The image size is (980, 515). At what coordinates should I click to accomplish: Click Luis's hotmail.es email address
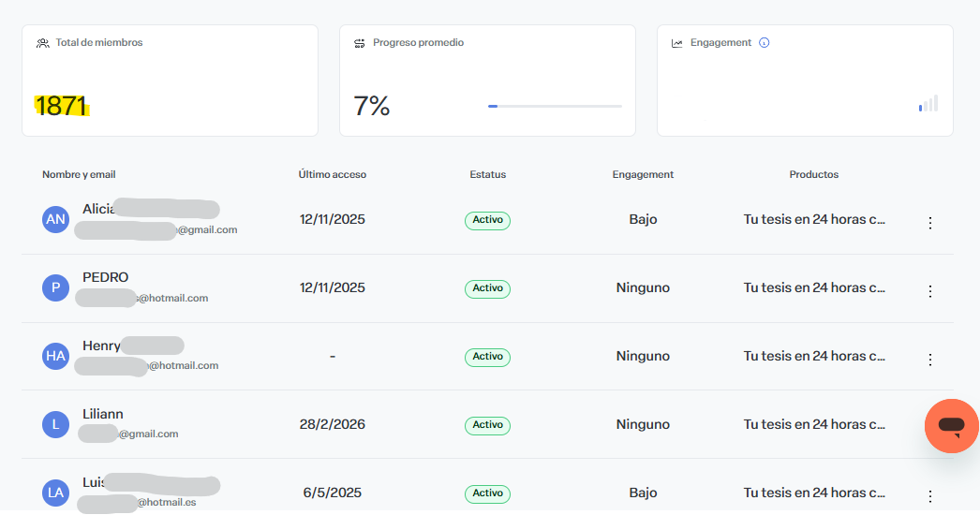(x=166, y=502)
